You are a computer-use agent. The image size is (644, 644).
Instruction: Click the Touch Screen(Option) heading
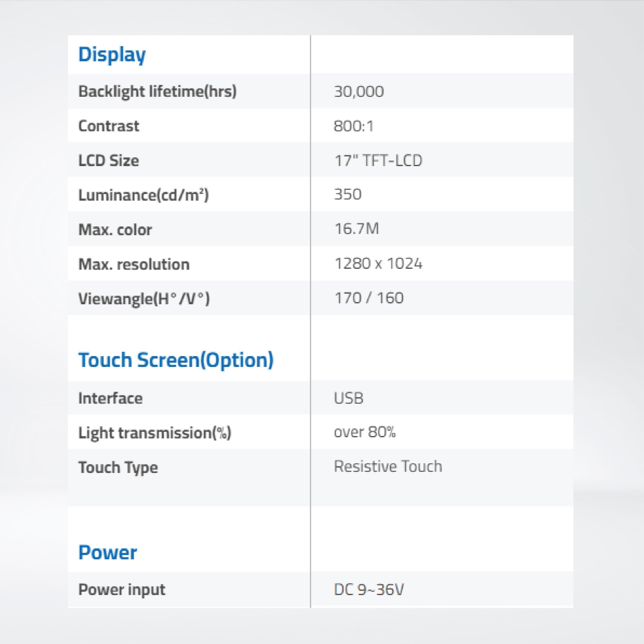tap(176, 360)
